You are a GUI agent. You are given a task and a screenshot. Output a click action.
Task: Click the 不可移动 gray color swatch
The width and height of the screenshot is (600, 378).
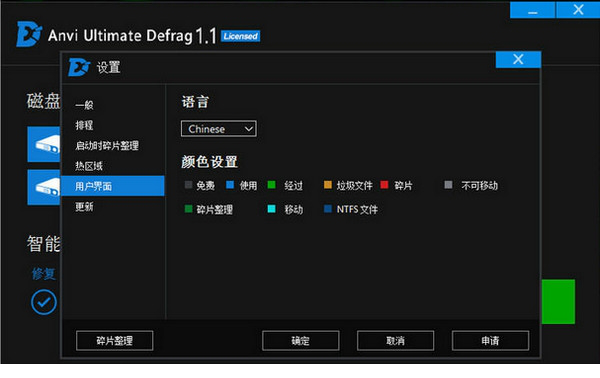tap(448, 185)
